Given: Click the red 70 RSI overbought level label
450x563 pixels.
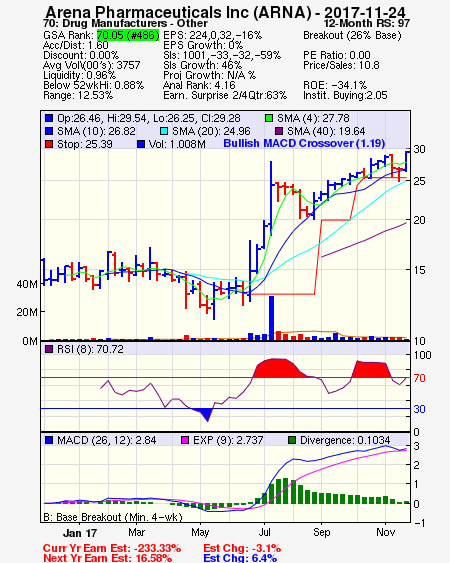Looking at the screenshot, I should click(x=419, y=378).
